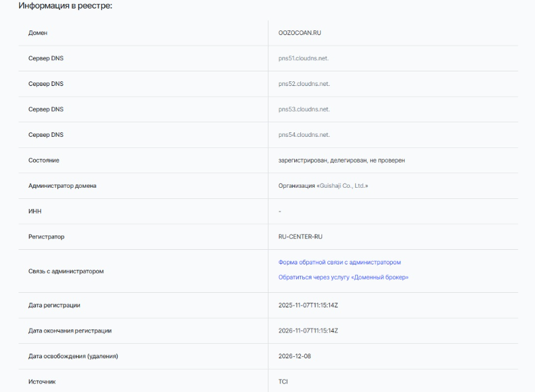The image size is (535, 392).
Task: Select the «Связь с администратором» row label
Action: (66, 270)
